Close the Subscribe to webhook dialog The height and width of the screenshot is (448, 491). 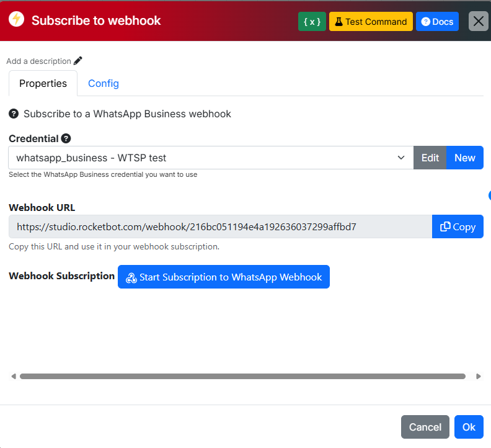pos(478,21)
